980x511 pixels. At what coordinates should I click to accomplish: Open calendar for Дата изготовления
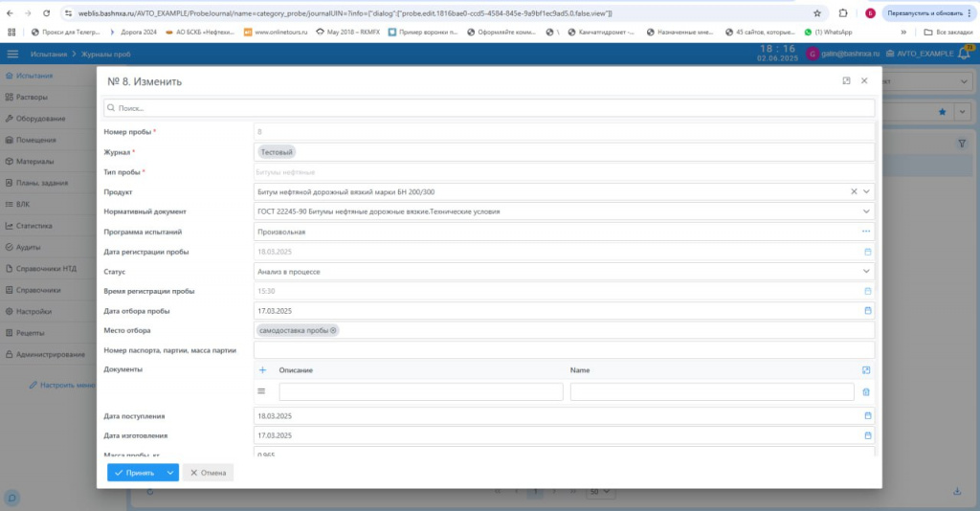click(867, 435)
